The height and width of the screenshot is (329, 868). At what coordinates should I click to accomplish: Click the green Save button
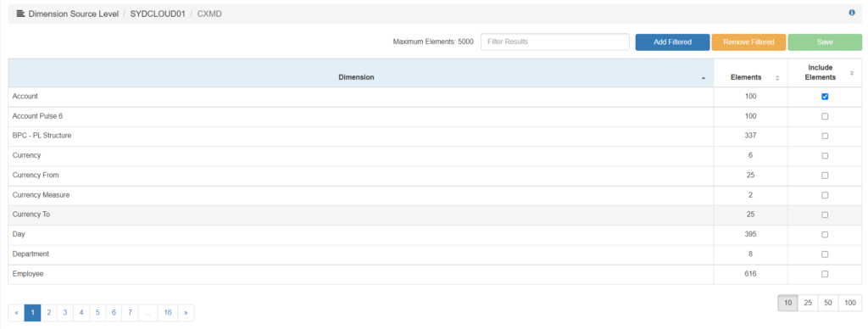point(825,42)
